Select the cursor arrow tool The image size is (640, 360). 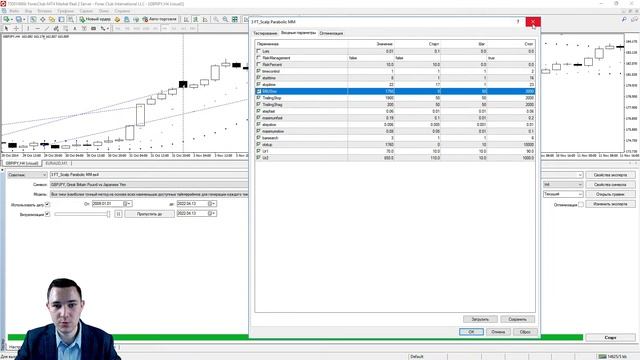[x=6, y=29]
